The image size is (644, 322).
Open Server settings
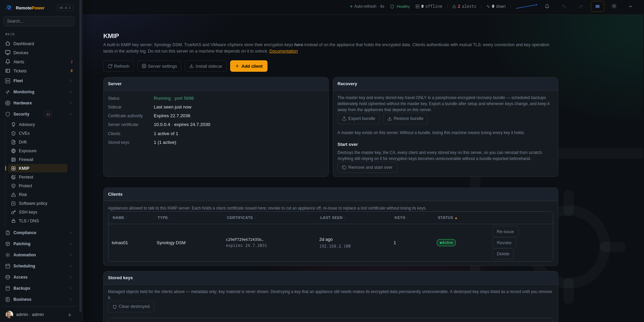click(159, 66)
